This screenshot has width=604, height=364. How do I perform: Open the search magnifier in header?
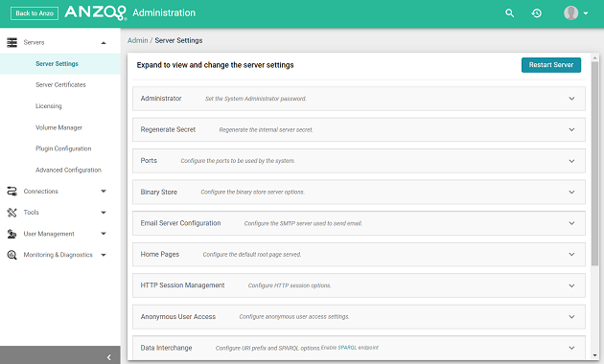(x=509, y=13)
